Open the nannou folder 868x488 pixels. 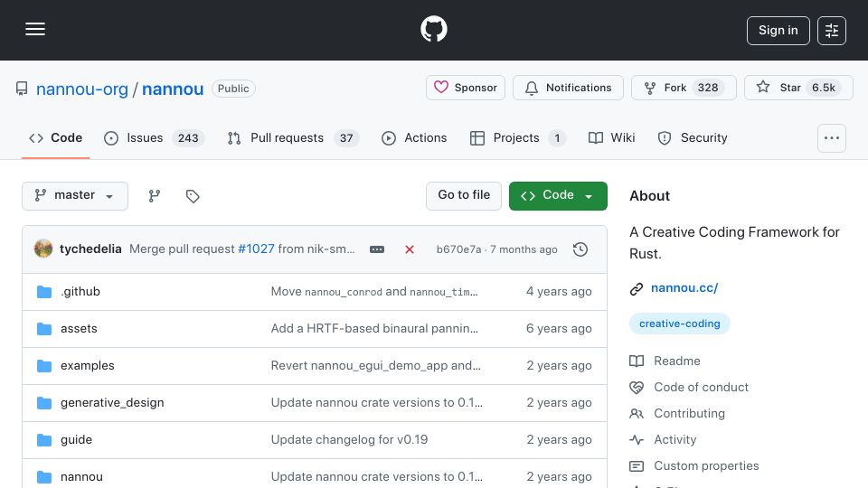coord(81,477)
